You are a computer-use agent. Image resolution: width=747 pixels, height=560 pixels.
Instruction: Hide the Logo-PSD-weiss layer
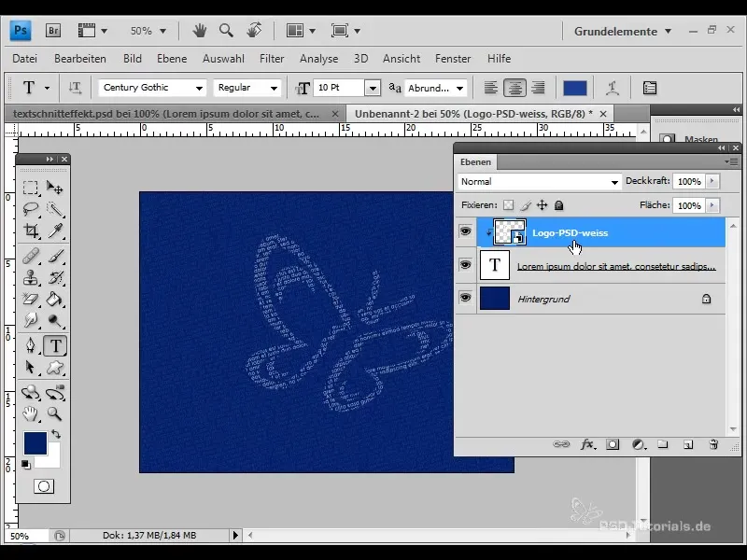pos(465,231)
